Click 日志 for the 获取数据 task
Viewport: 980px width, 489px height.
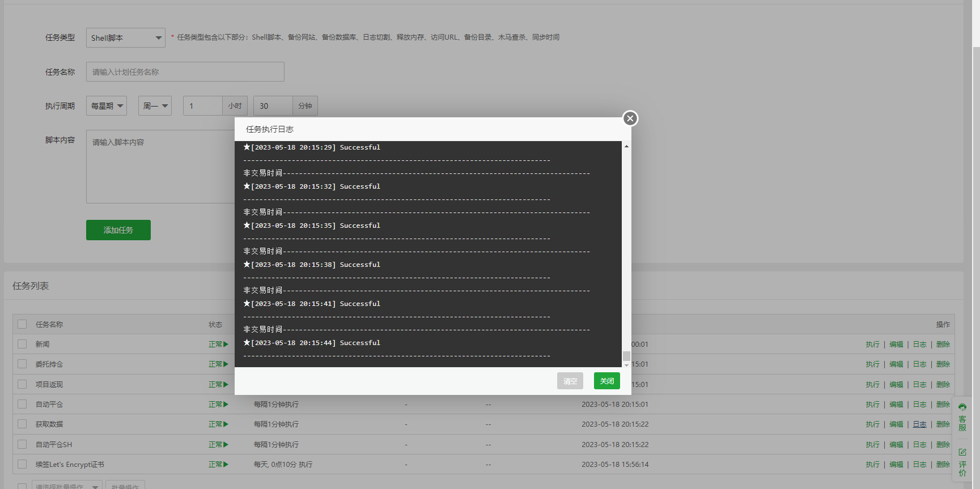(x=919, y=424)
